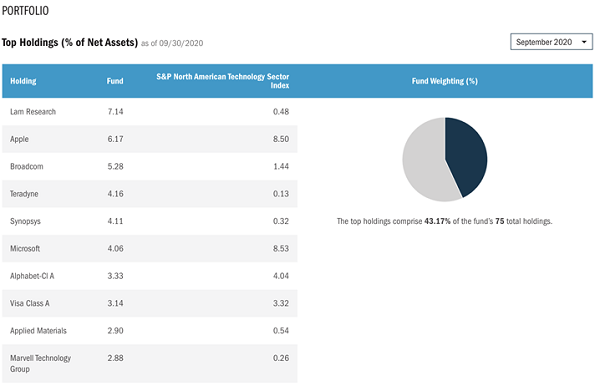Click Marvell index value 0.26
This screenshot has width=600, height=386.
pyautogui.click(x=281, y=358)
